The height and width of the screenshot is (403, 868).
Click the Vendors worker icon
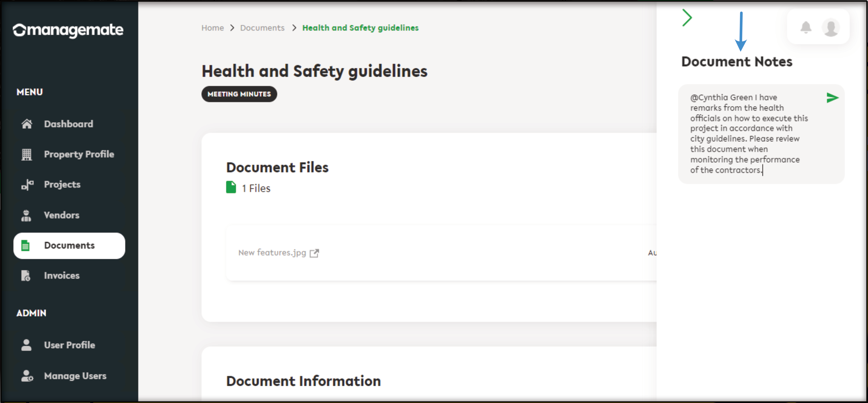26,215
